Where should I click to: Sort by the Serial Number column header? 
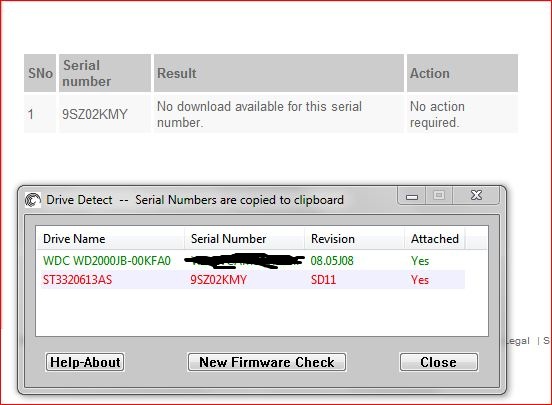(x=244, y=239)
